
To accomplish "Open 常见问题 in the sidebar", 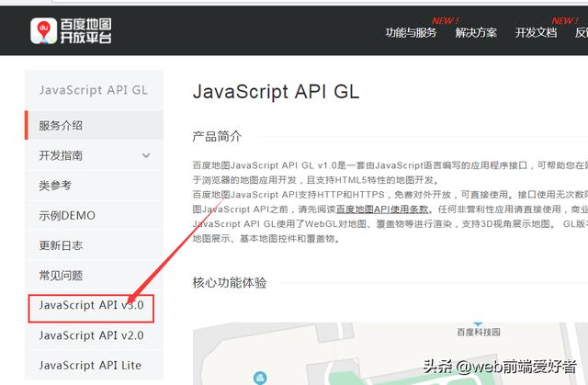I will coord(94,275).
